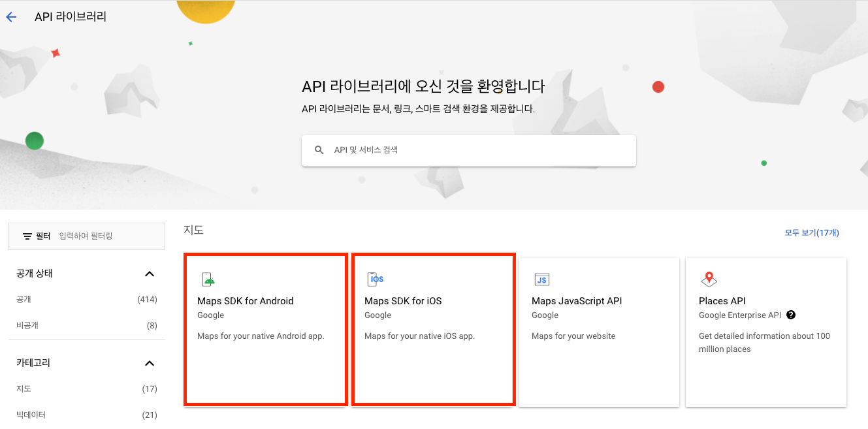The image size is (868, 429).
Task: Open the Places API title
Action: [x=722, y=301]
